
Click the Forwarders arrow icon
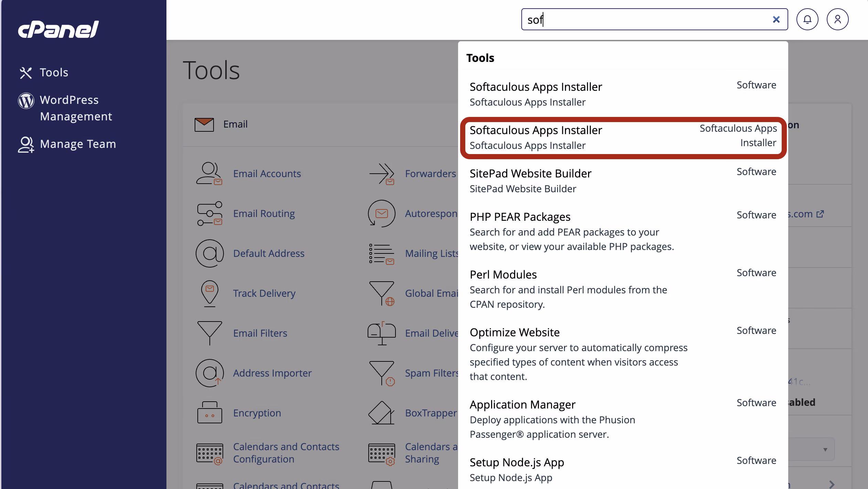381,174
